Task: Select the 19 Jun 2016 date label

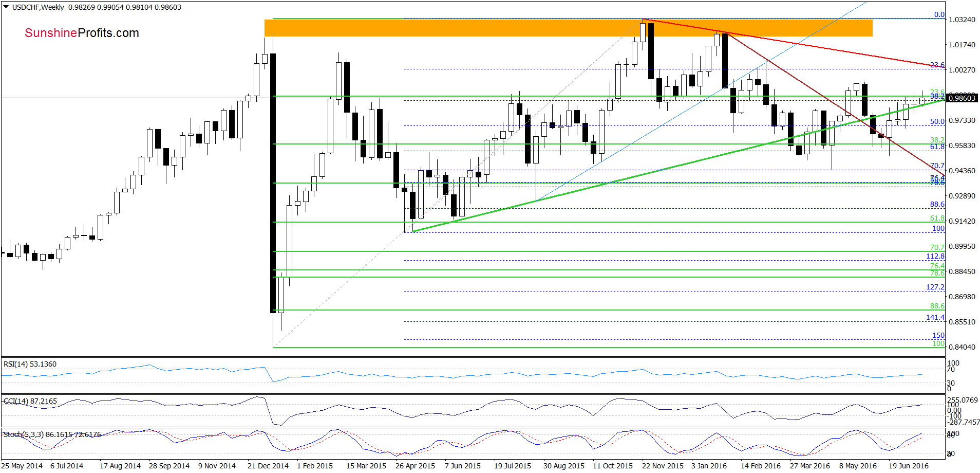Action: point(909,466)
